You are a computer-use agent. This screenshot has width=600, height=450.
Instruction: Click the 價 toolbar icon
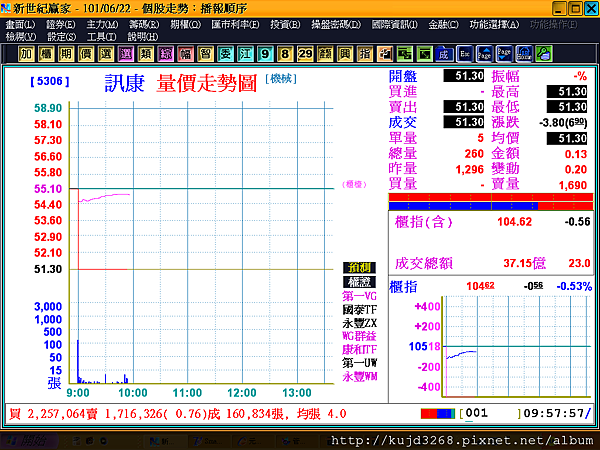(x=84, y=52)
